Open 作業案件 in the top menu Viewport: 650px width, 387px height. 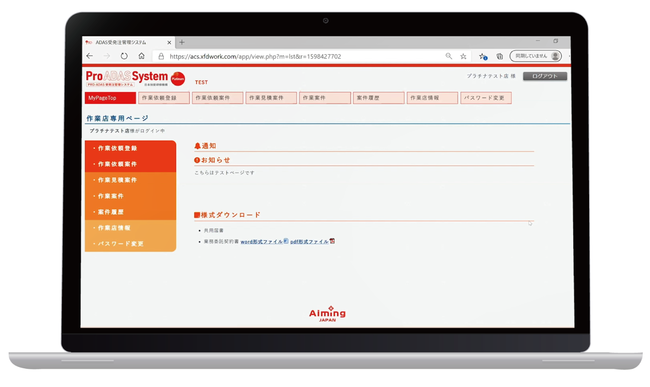[x=325, y=98]
